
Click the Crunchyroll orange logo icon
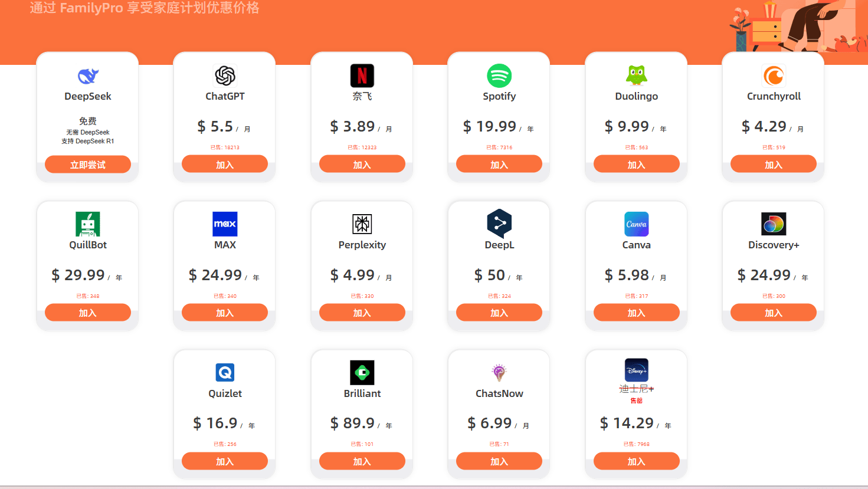coord(774,76)
